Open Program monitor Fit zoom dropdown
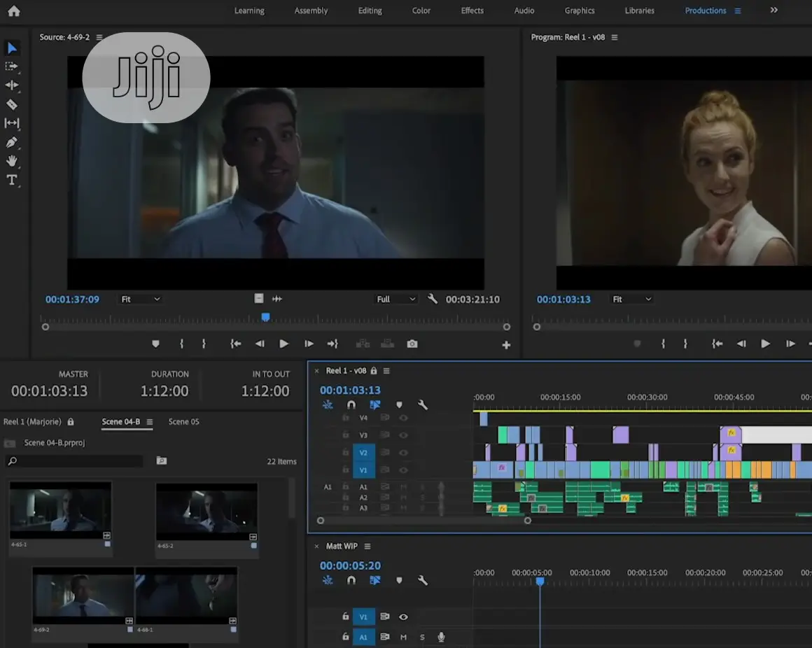The image size is (812, 648). 632,299
